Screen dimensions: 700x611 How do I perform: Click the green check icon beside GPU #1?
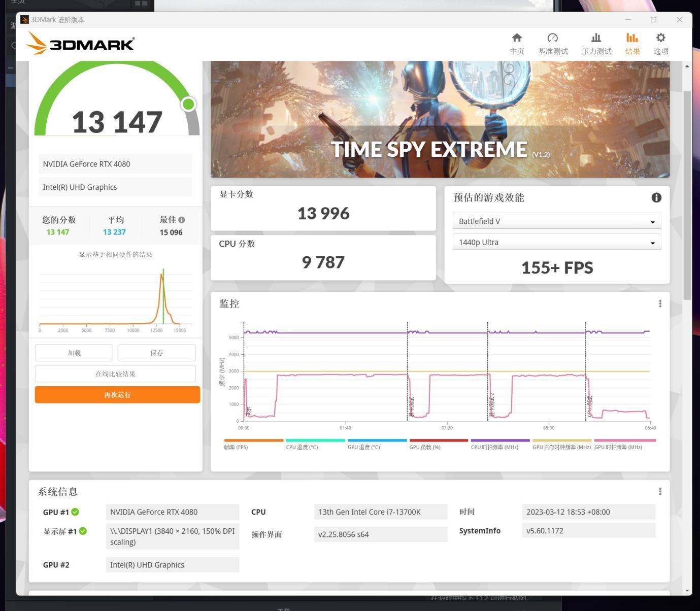click(x=75, y=512)
